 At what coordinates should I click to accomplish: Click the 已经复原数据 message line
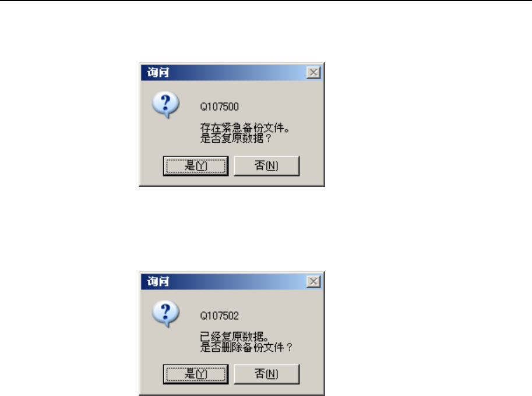234,337
